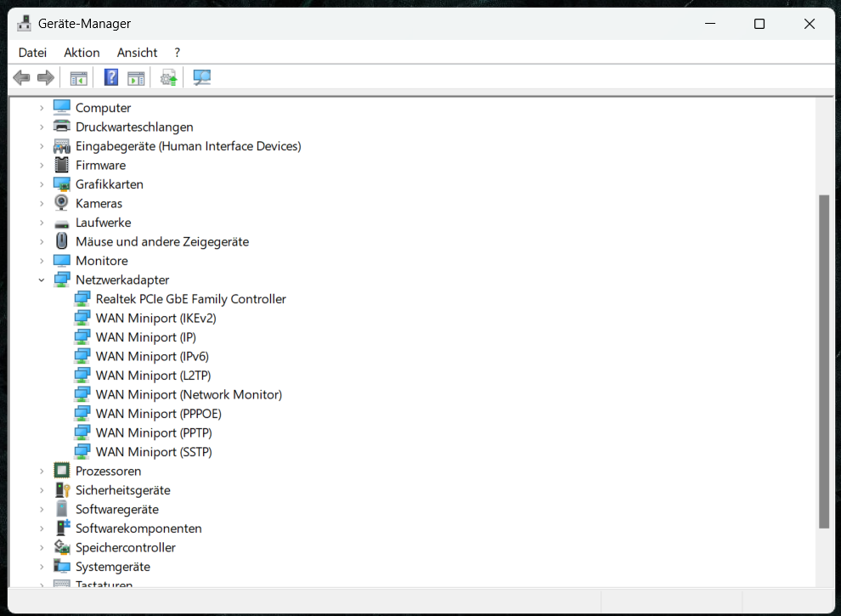841x616 pixels.
Task: Open the ? help menu
Action: pos(177,53)
